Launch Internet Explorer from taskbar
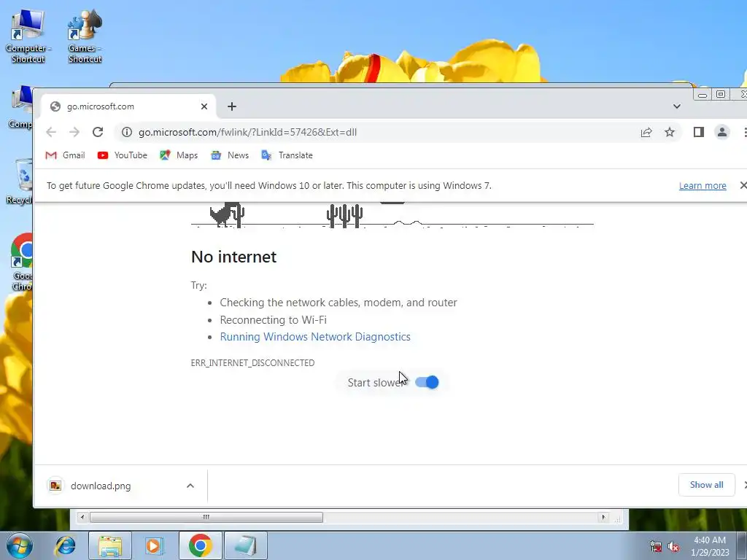 coord(65,545)
